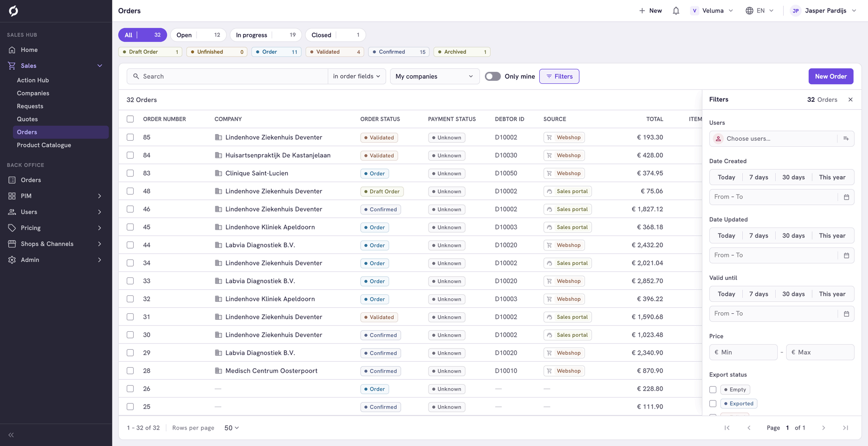Check the Empty export status
The height and width of the screenshot is (446, 868).
tap(713, 390)
